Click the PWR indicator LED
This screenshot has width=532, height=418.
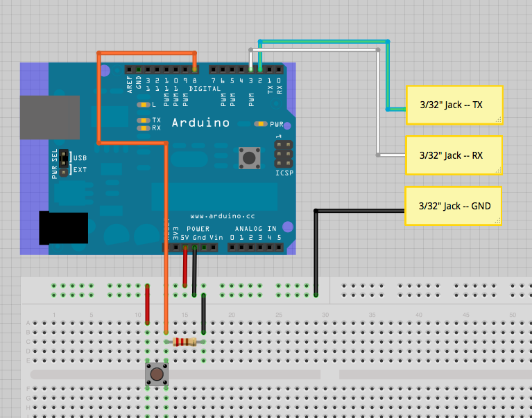[261, 124]
